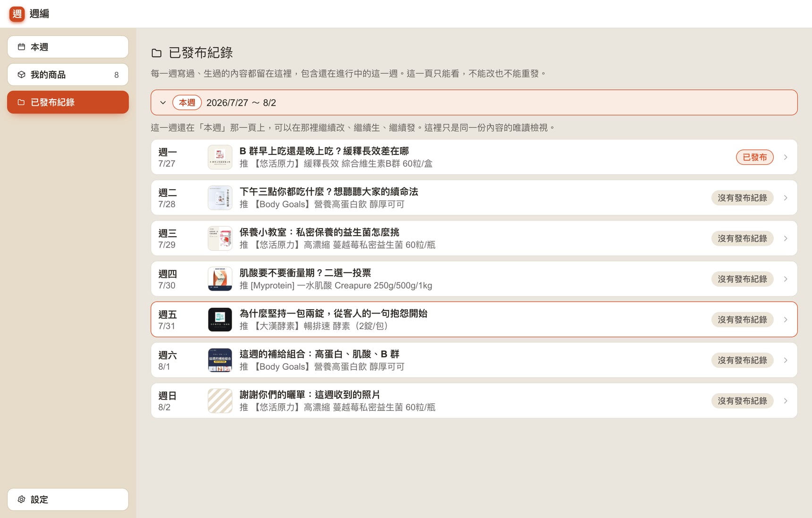Image resolution: width=812 pixels, height=518 pixels.
Task: Expand 週三 7/29 row with the chevron
Action: click(786, 238)
